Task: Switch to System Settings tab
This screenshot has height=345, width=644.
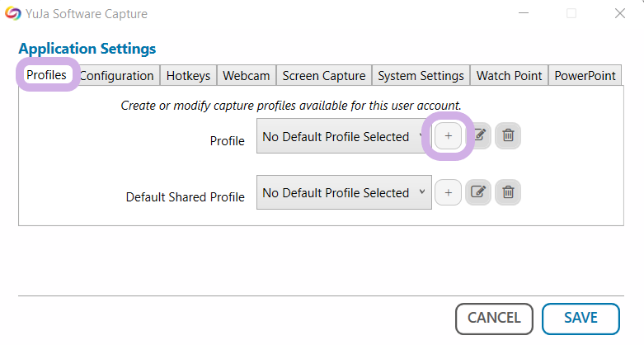Action: coord(421,75)
